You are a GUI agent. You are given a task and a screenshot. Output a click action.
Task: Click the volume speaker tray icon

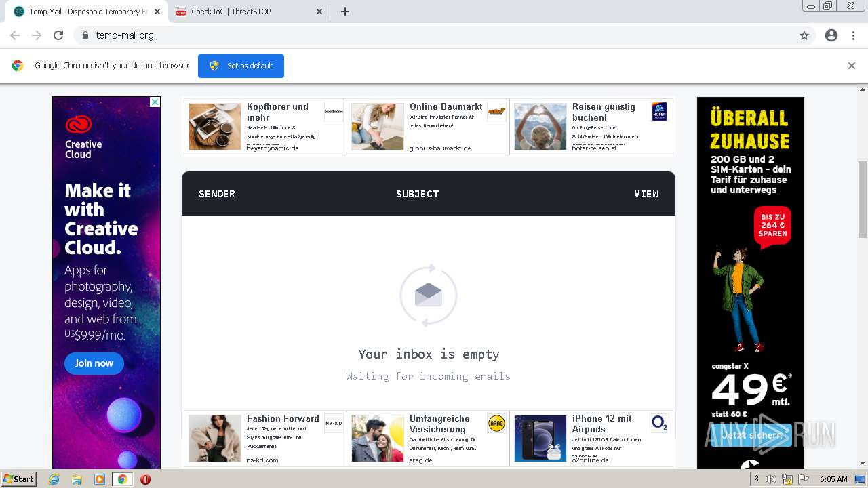pos(771,479)
